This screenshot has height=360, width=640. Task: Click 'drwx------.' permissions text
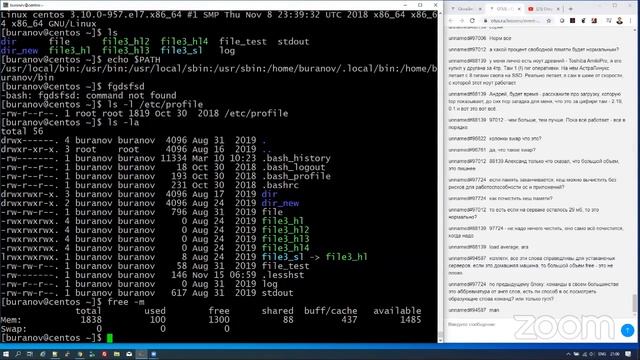30,140
